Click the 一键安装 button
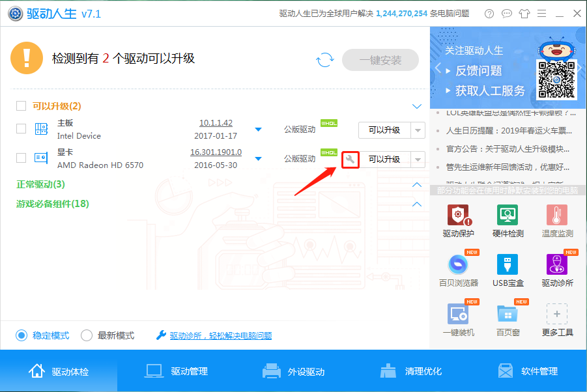Image resolution: width=587 pixels, height=392 pixels. tap(380, 60)
